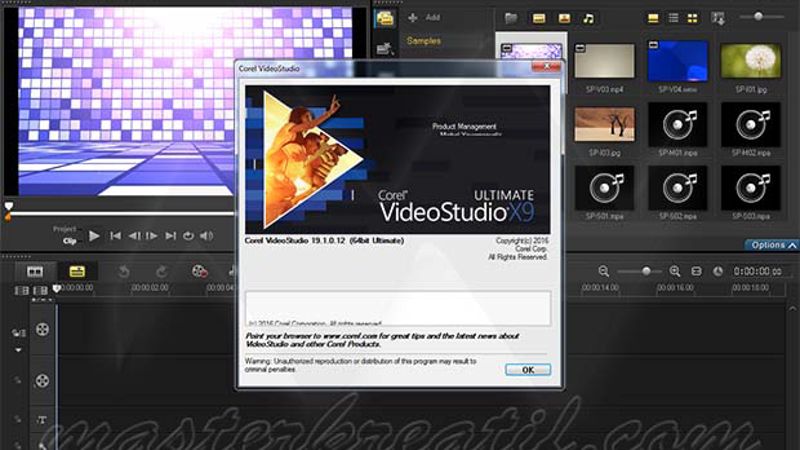Image resolution: width=800 pixels, height=450 pixels.
Task: Play the preview video
Action: pos(94,236)
